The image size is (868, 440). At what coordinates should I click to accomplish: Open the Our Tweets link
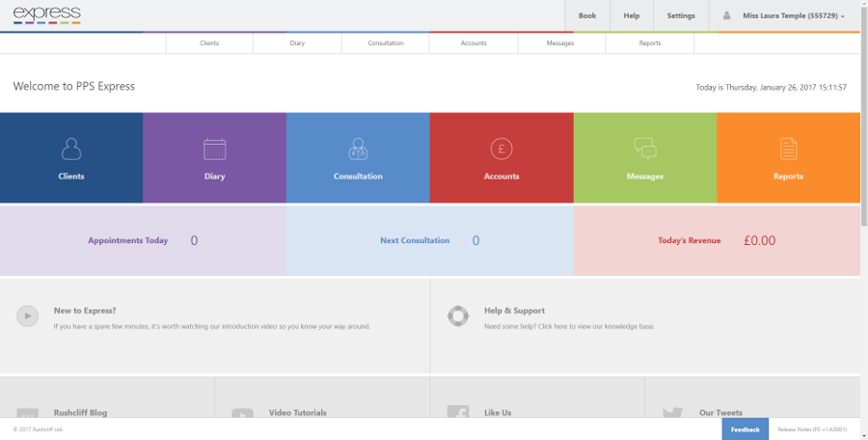[720, 413]
